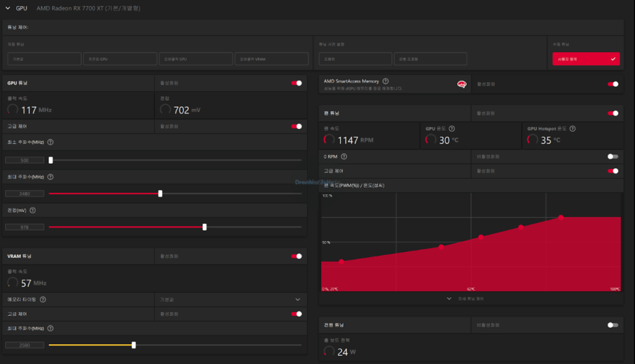
Task: Expand the 미세 튜닝 제어 fine tuning section
Action: 465,299
